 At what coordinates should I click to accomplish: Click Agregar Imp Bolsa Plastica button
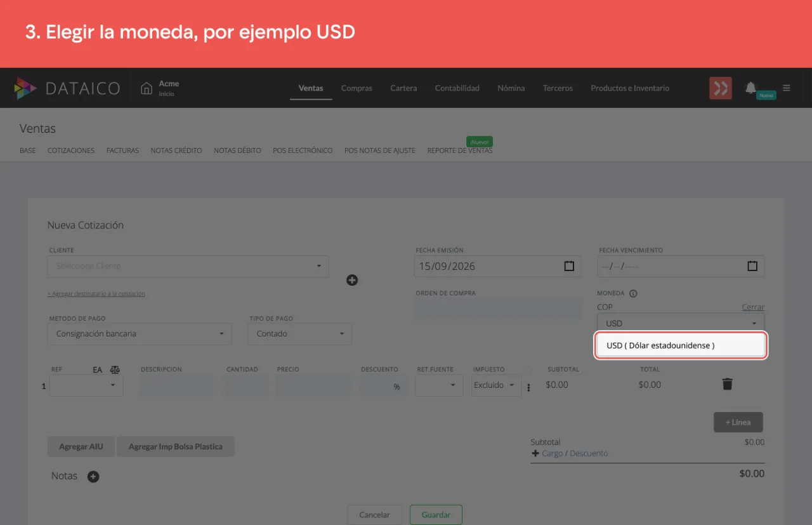176,446
